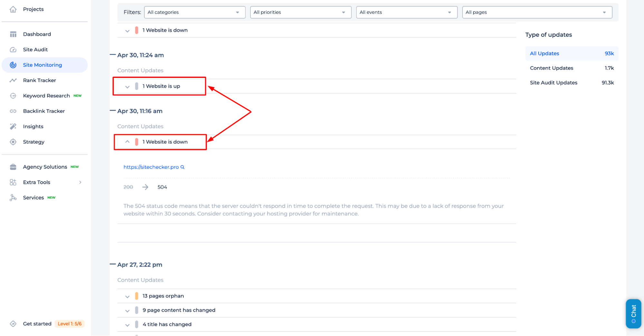Click the 'Apr 30, 11:16 am' timeline date
This screenshot has width=644, height=336.
tap(140, 111)
